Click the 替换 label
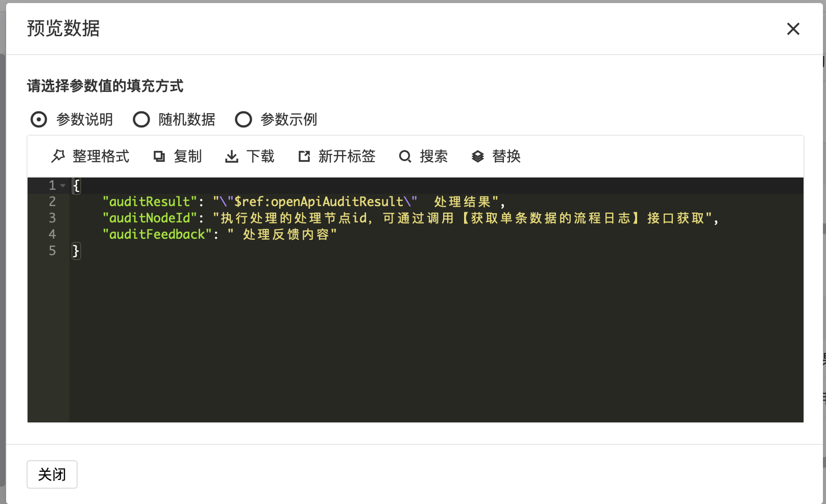 506,156
